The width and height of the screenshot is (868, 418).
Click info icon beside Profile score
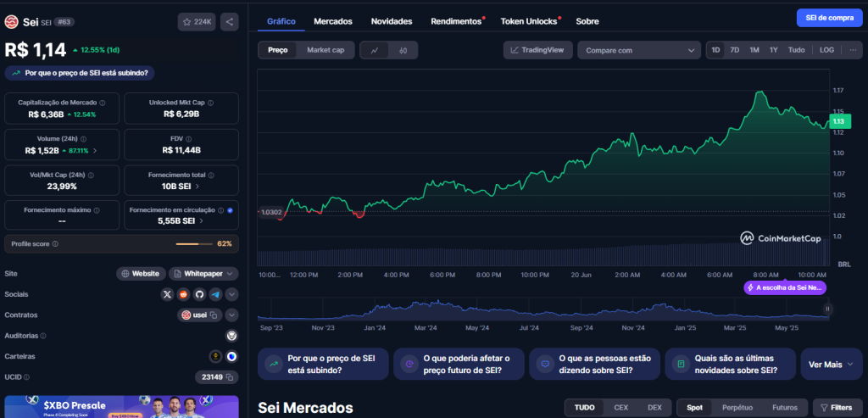(55, 243)
